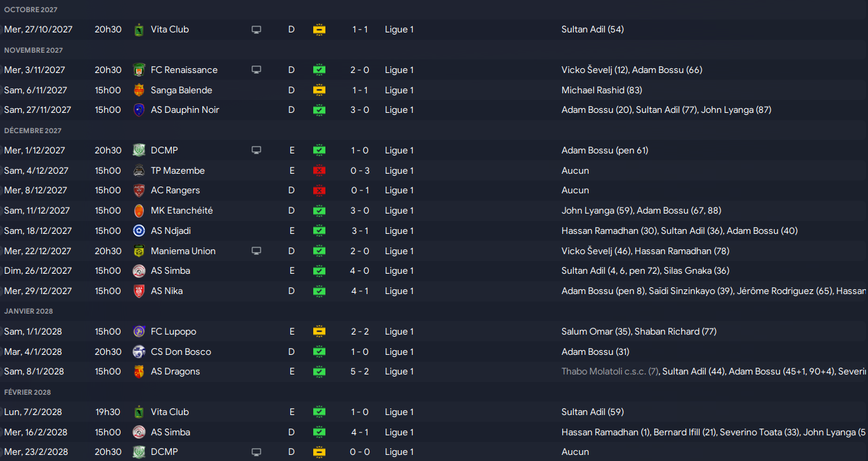Click the FC Lupopo crest icon
Viewport: 868px width, 461px height.
tap(139, 332)
